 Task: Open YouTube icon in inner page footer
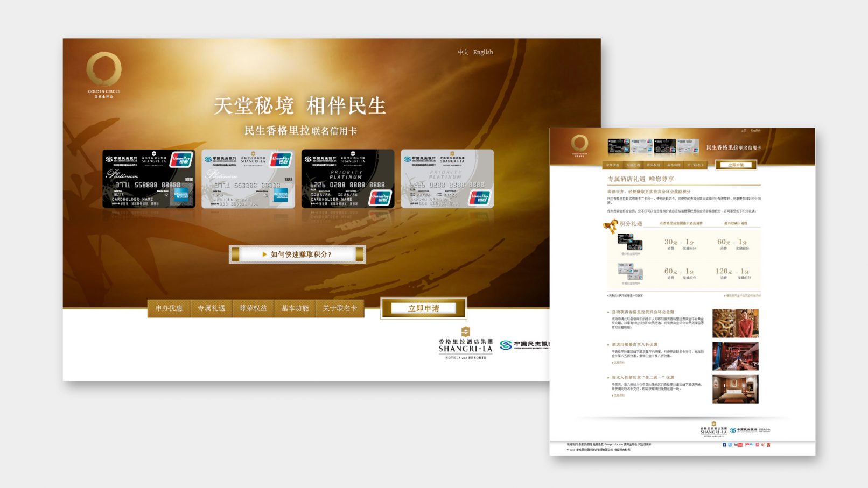click(738, 444)
